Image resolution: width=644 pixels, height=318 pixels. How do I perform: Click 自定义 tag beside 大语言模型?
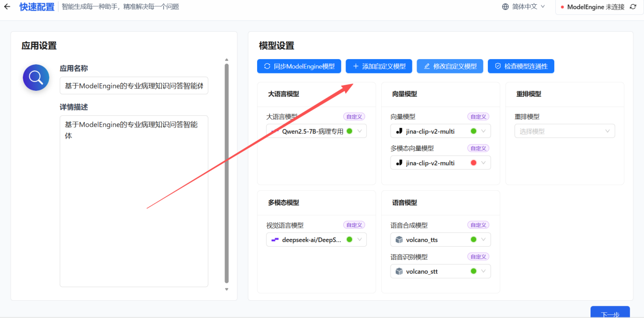[354, 116]
